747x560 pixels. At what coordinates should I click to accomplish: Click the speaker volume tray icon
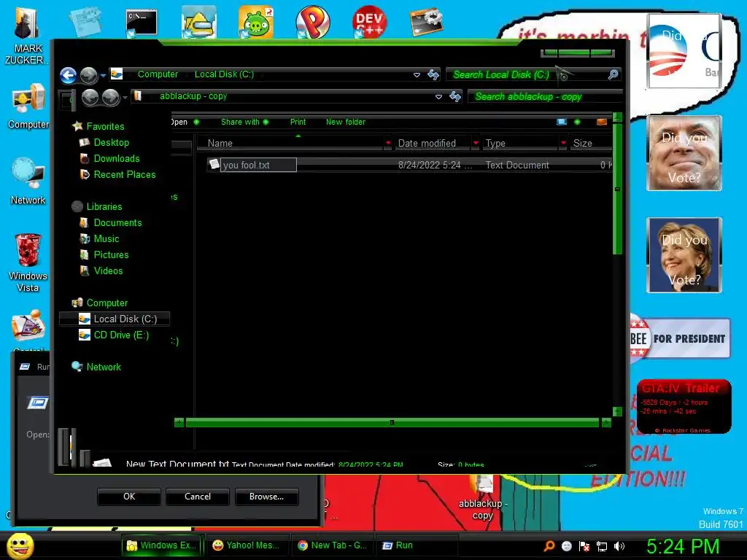[x=619, y=546]
